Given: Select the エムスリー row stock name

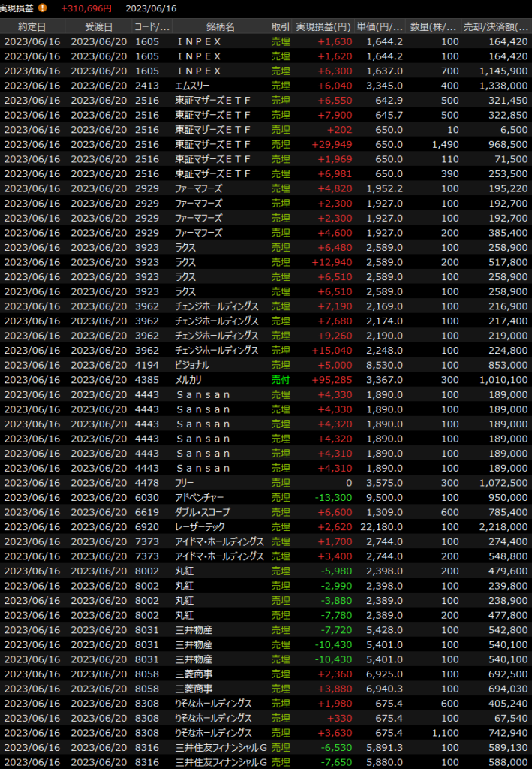Looking at the screenshot, I should coord(191,86).
